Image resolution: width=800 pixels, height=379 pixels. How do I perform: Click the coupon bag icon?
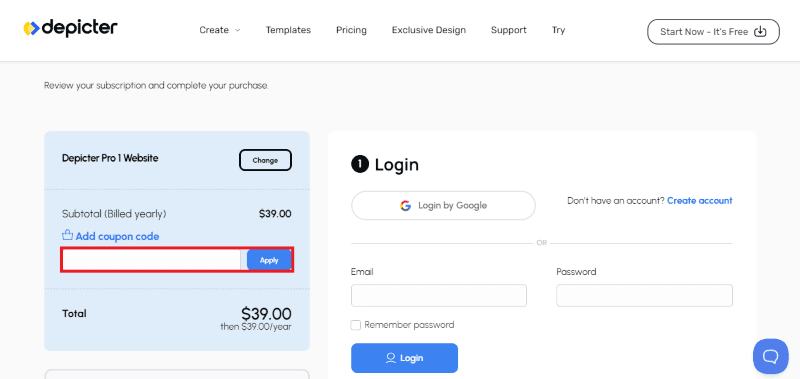[67, 235]
